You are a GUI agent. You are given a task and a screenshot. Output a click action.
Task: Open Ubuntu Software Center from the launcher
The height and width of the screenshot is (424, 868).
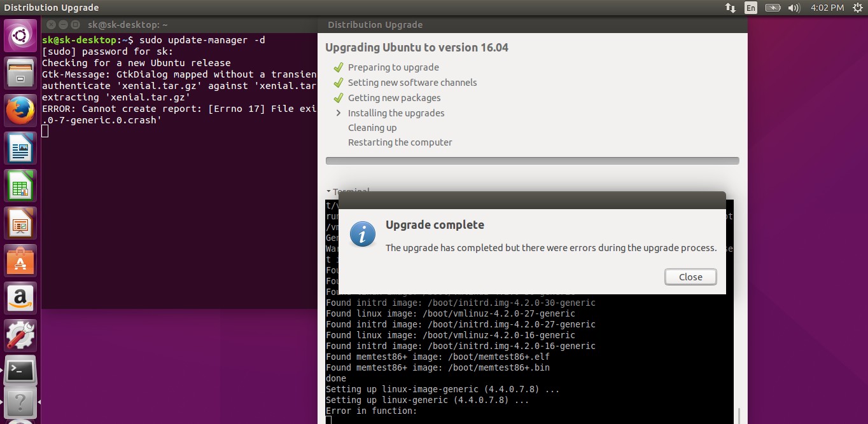click(x=21, y=261)
